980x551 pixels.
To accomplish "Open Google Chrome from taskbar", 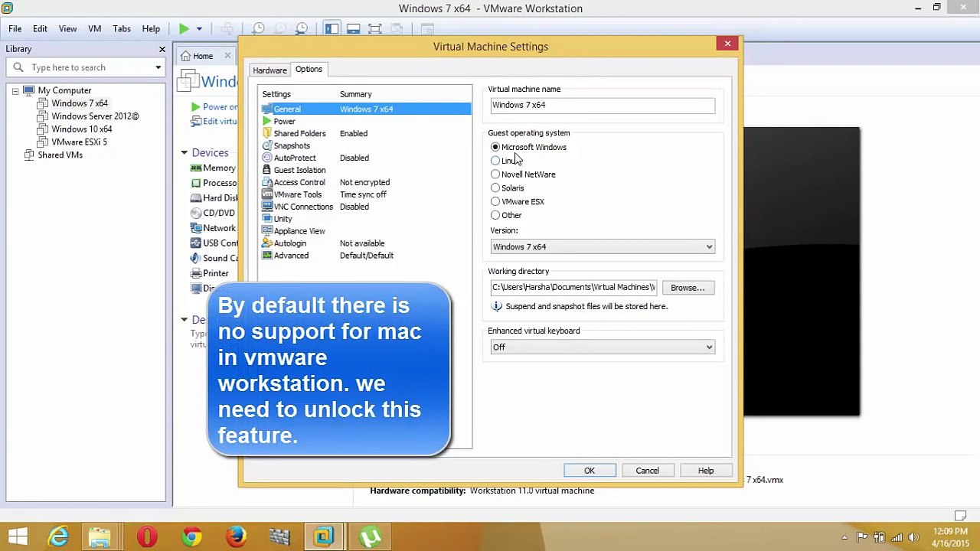I will point(191,536).
